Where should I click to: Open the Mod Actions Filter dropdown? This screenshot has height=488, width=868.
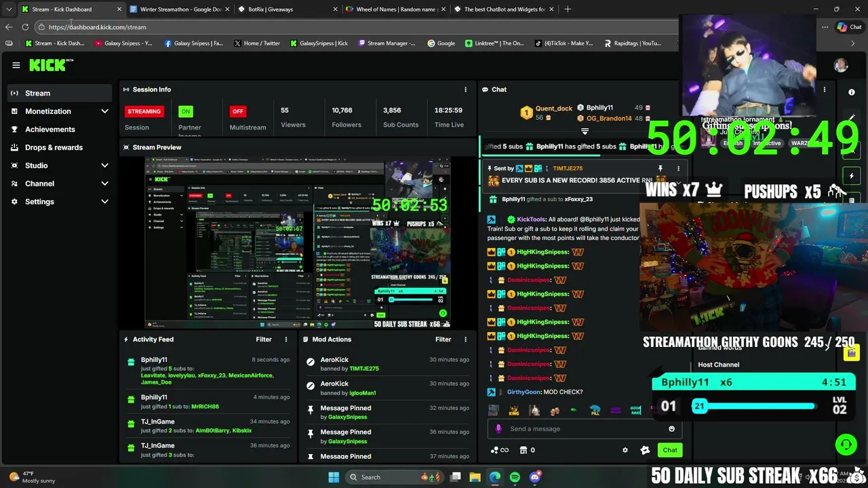443,340
